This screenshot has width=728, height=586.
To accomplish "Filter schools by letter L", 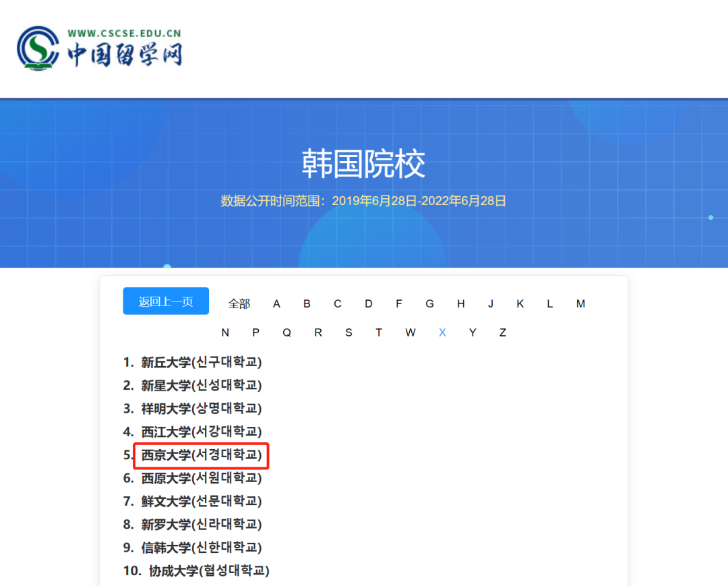I will point(550,304).
